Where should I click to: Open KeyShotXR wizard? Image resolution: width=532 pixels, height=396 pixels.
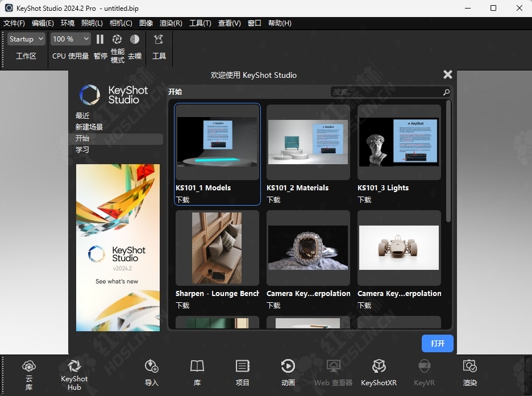click(x=379, y=366)
